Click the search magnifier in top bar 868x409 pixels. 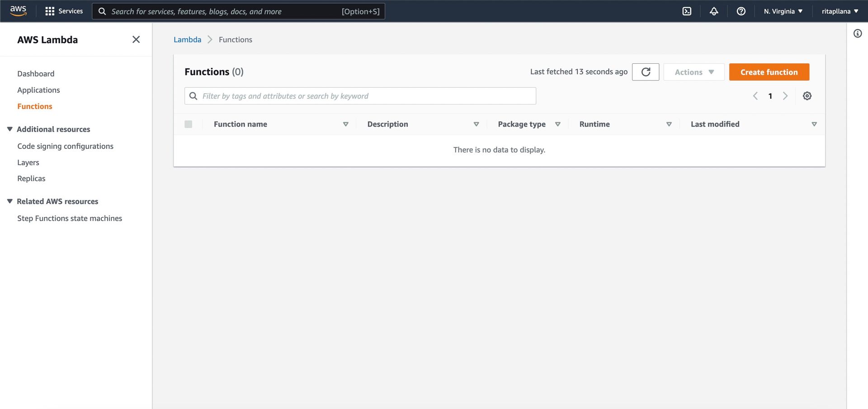pyautogui.click(x=102, y=11)
